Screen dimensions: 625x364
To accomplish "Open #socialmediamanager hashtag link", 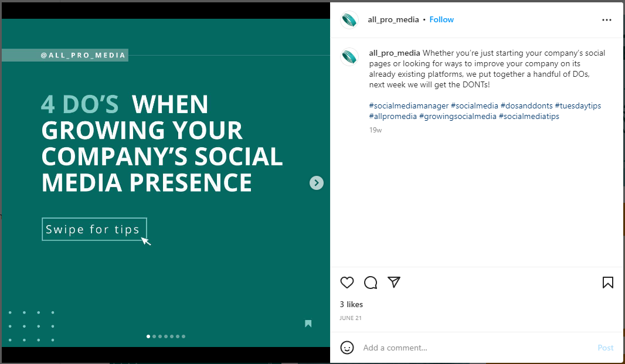I will [409, 106].
